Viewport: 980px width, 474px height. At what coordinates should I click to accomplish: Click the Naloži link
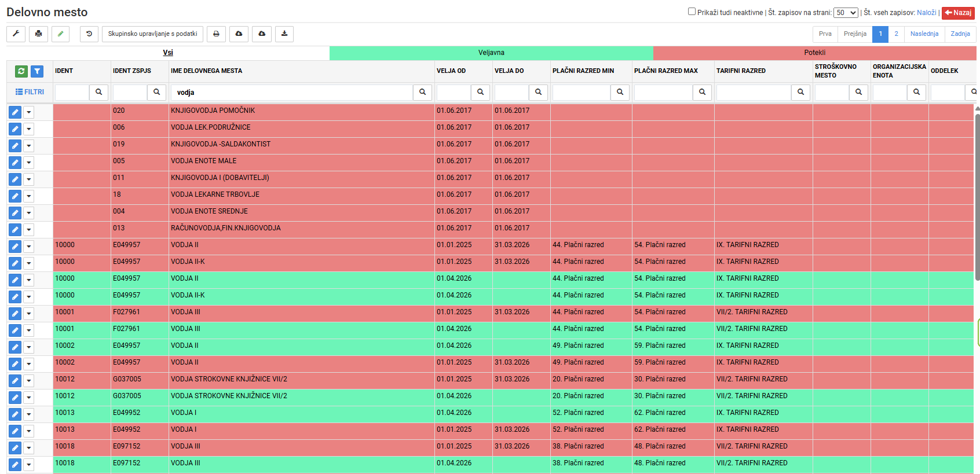coord(927,13)
